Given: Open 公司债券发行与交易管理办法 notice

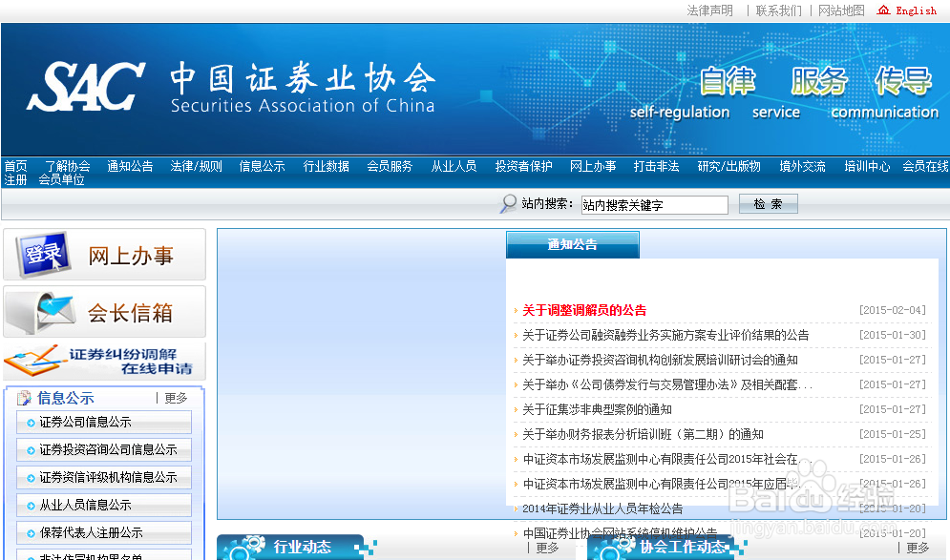Looking at the screenshot, I should coord(667,385).
